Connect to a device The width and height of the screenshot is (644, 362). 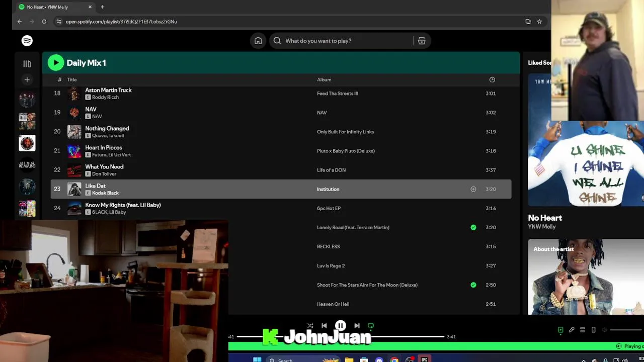[594, 330]
